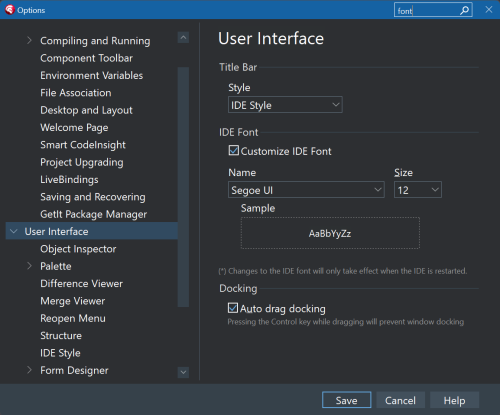Open the font Name dropdown showing Segoe UI

pos(306,190)
